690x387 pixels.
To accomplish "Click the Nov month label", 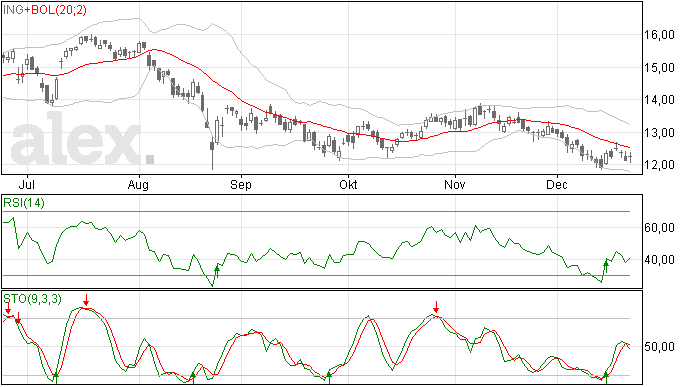I will click(x=454, y=184).
